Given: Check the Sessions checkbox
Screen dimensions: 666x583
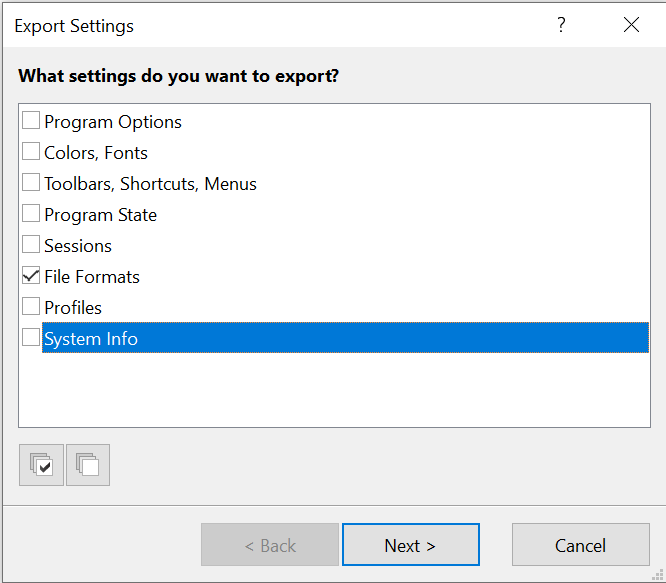Looking at the screenshot, I should 31,245.
